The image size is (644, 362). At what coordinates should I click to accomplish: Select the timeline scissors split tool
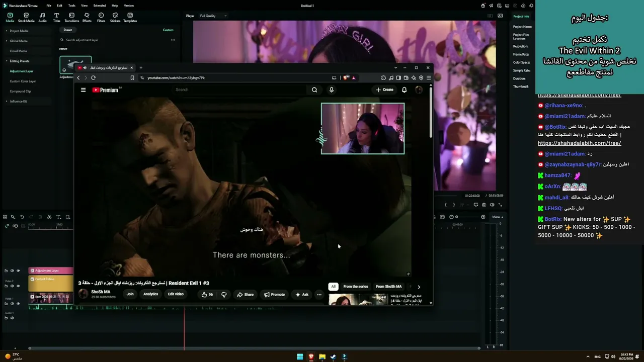pyautogui.click(x=49, y=217)
